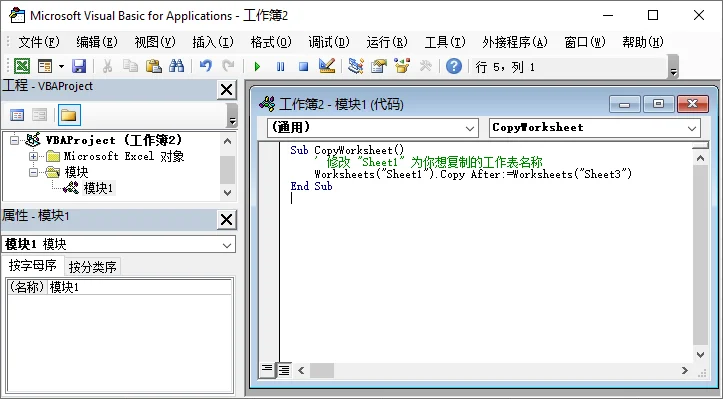Open the 文件(F) menu
The width and height of the screenshot is (723, 399).
point(39,42)
